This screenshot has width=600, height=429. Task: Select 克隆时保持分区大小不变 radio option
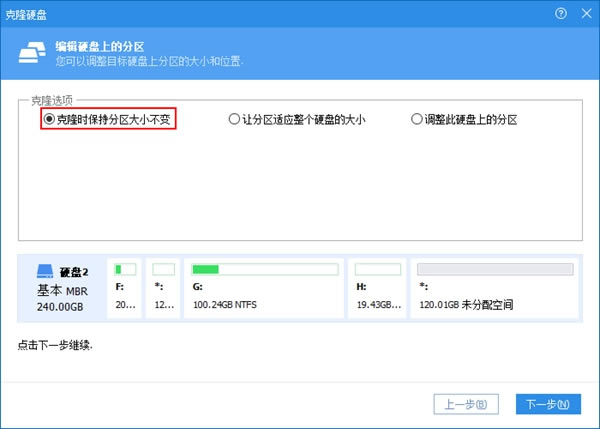coord(108,119)
